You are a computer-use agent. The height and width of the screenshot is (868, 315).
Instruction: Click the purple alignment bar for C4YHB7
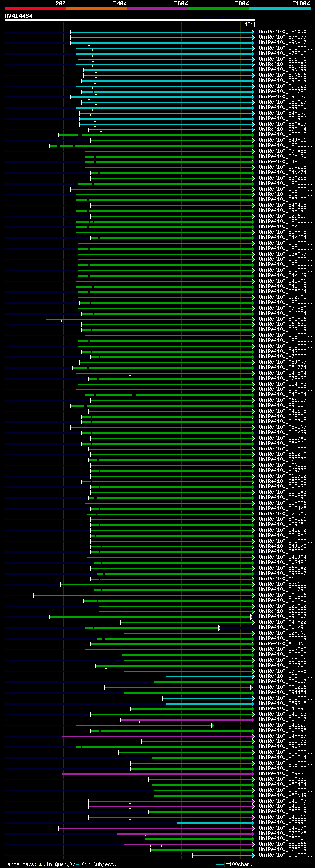pyautogui.click(x=157, y=736)
